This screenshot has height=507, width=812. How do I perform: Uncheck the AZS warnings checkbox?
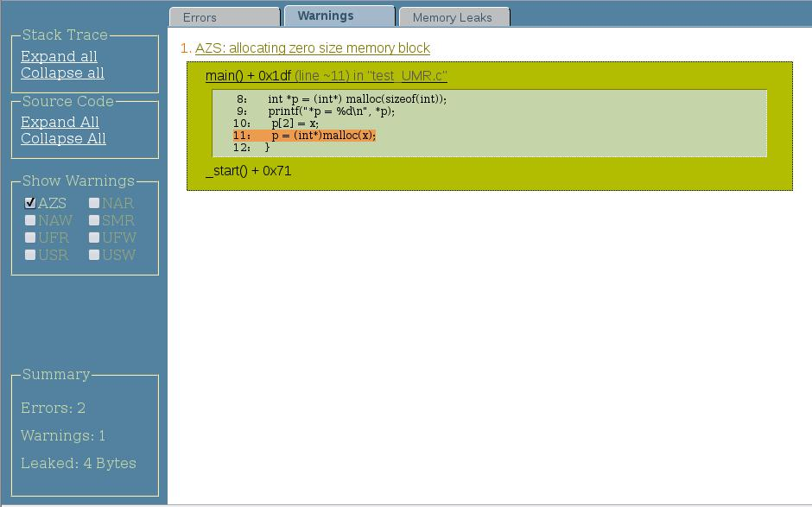[30, 203]
